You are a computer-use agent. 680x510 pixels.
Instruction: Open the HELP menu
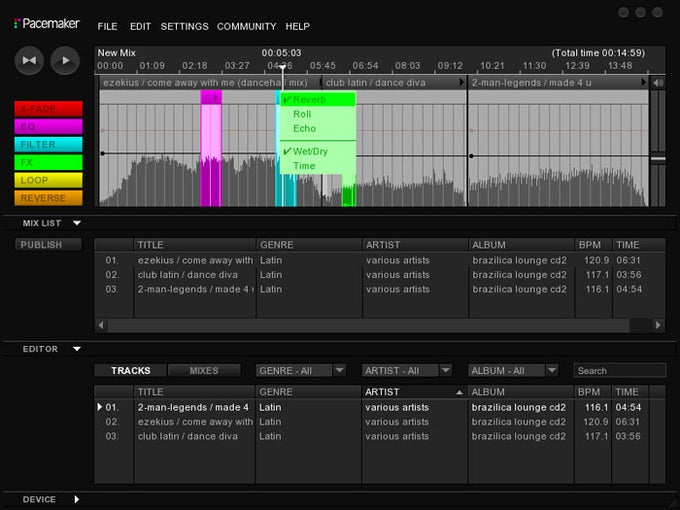pos(298,26)
